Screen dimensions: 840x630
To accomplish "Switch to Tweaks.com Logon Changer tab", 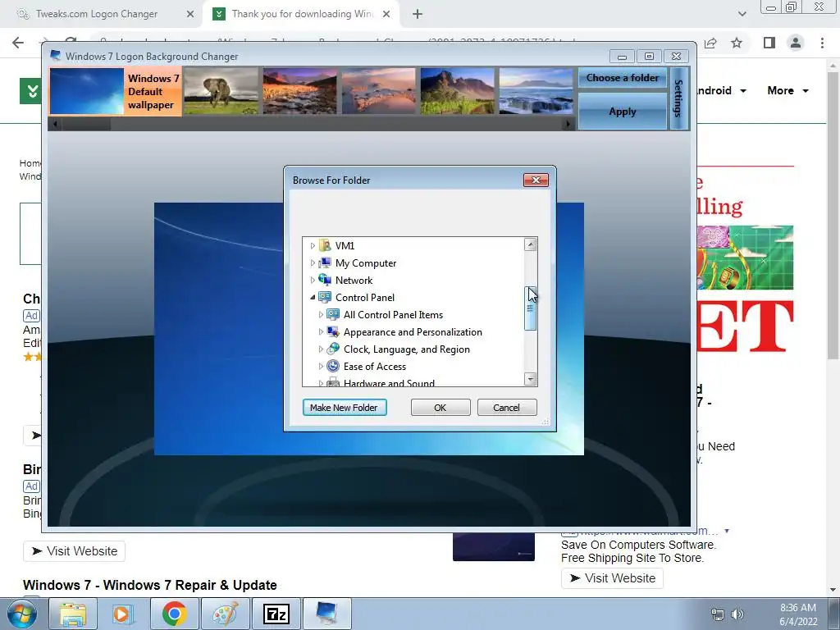I will (x=97, y=14).
